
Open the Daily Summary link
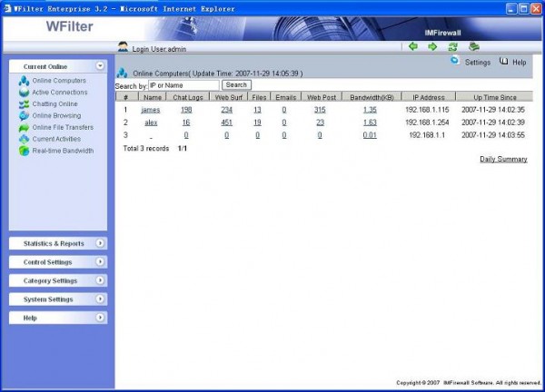(503, 159)
